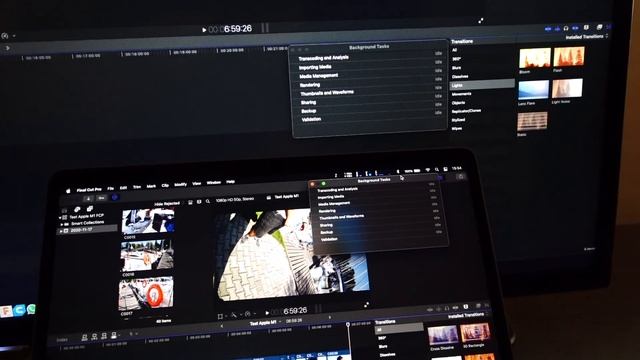Open Spotlight search in laptop menu bar
640x360 pixels.
point(436,169)
